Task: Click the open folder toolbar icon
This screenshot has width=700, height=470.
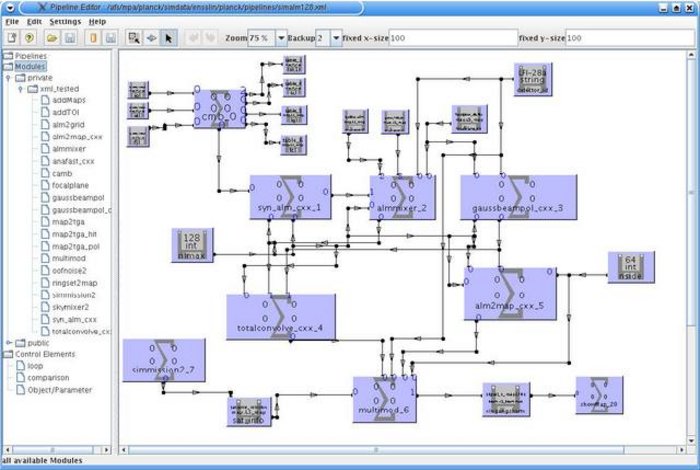Action: (x=52, y=38)
